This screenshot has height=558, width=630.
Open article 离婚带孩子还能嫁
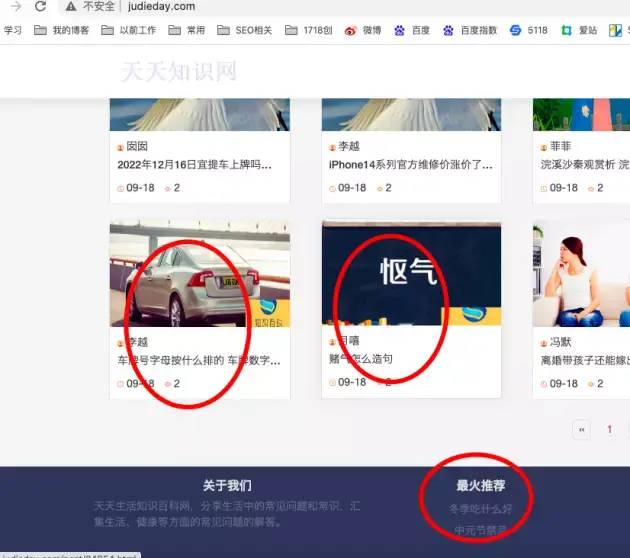585,360
